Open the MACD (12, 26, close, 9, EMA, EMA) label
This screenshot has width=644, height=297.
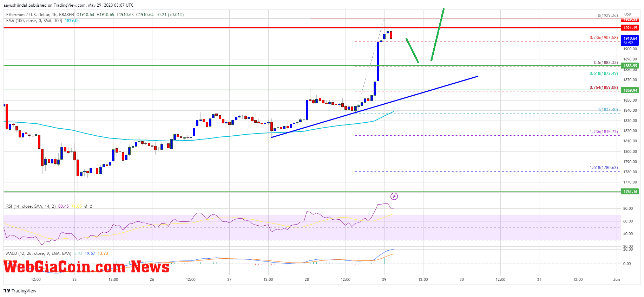coord(39,253)
